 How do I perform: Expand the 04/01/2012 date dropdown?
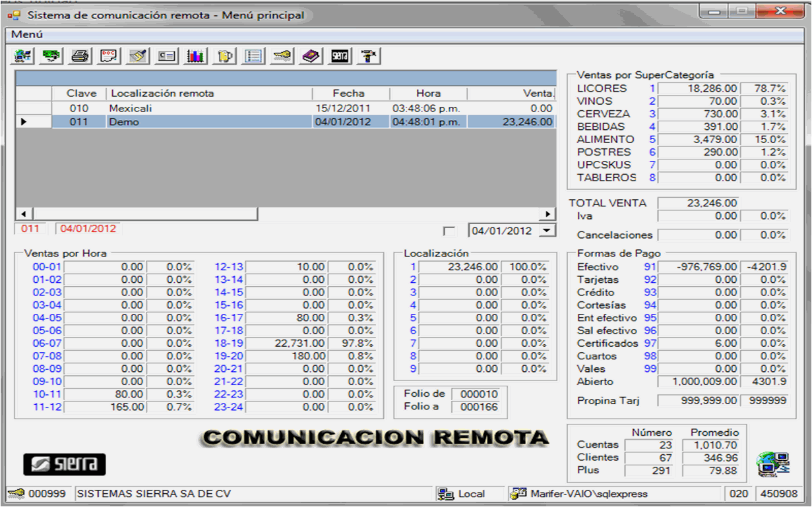547,231
